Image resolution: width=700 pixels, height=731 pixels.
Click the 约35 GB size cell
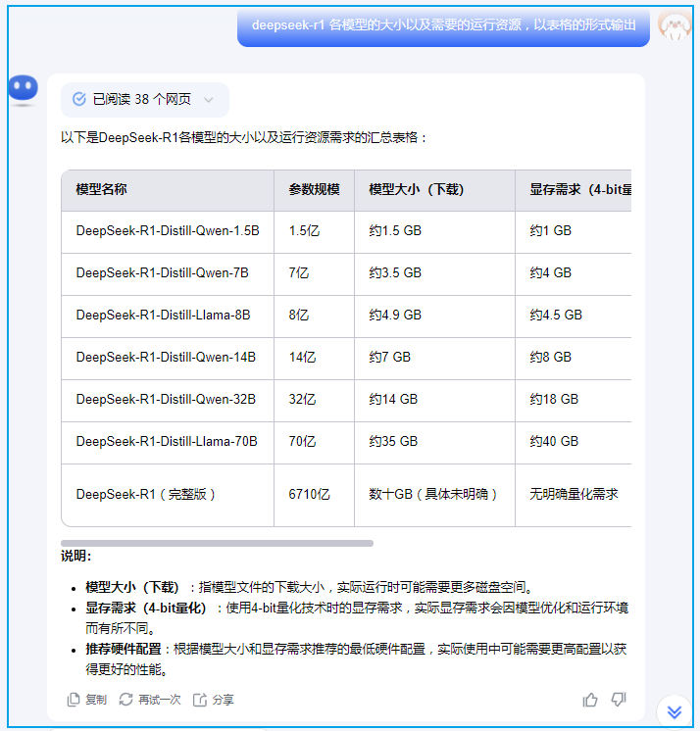434,443
